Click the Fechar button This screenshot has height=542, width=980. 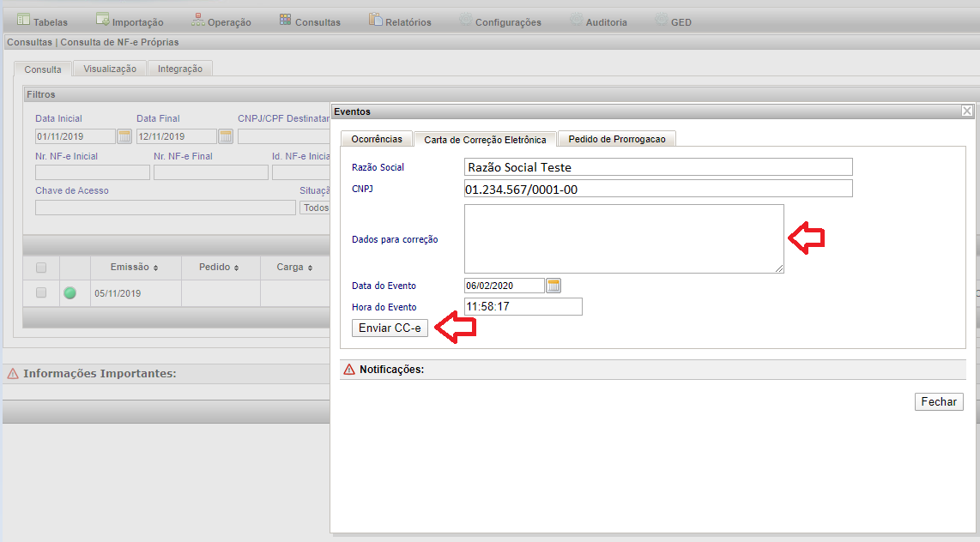pos(939,401)
